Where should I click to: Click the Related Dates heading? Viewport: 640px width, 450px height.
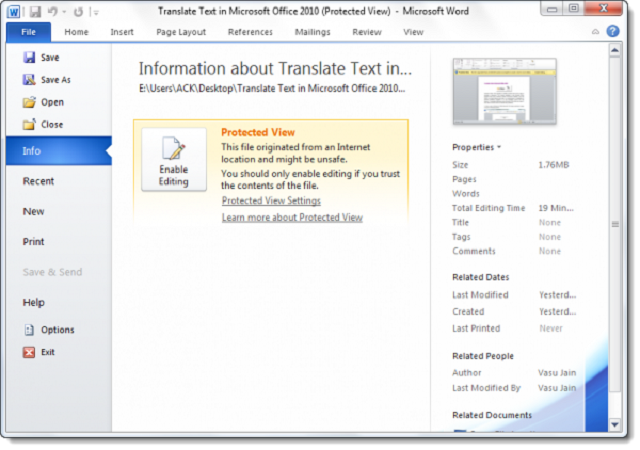tap(480, 277)
